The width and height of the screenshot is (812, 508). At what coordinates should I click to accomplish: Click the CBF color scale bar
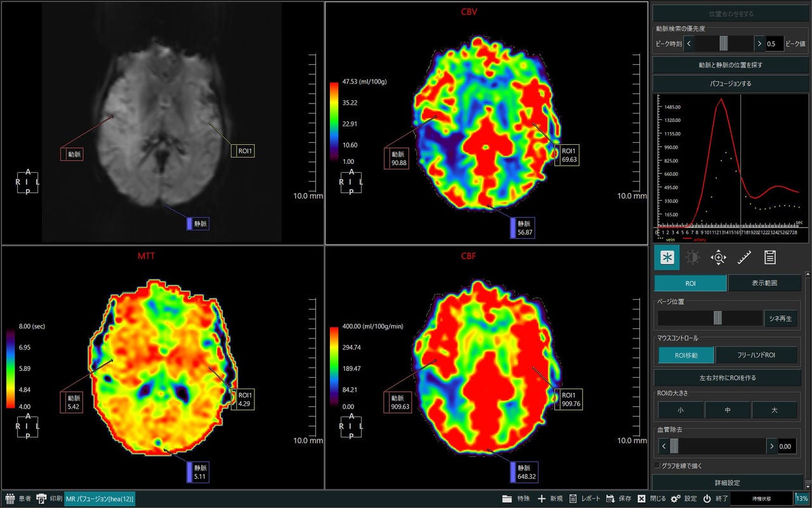[334, 367]
